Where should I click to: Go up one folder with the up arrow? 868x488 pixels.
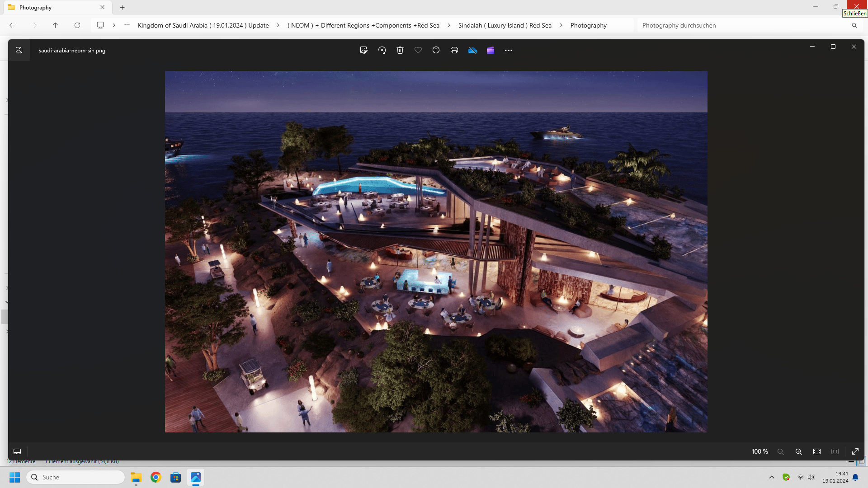(56, 25)
